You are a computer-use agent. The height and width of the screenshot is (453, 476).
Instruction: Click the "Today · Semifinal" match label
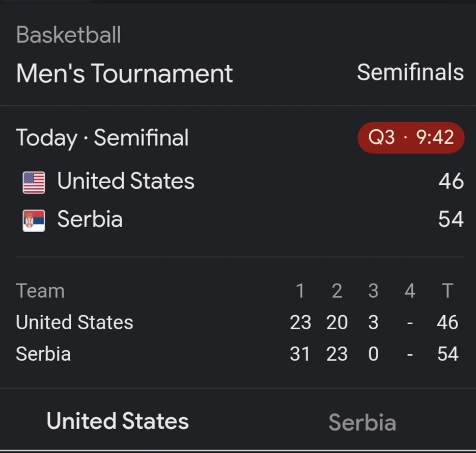(102, 138)
